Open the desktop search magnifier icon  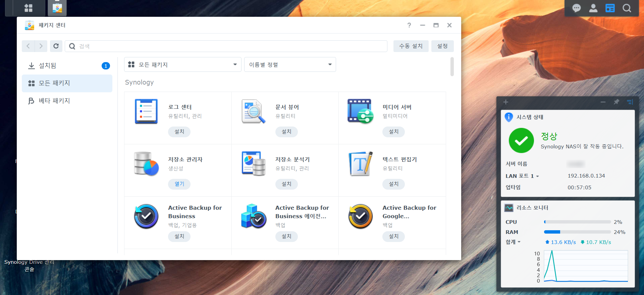coord(627,8)
